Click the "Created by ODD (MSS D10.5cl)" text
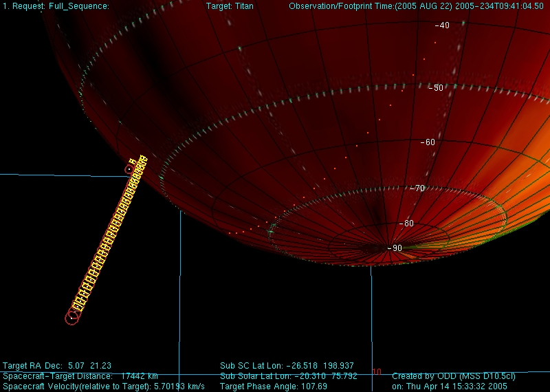Viewport: 550px width, 392px height. pos(454,376)
